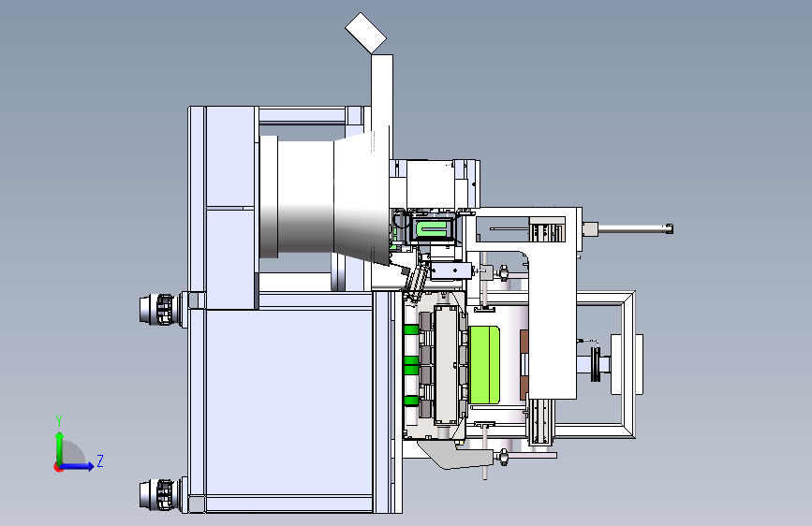Select the lower-left round connector plug
The image size is (812, 526).
point(159,494)
